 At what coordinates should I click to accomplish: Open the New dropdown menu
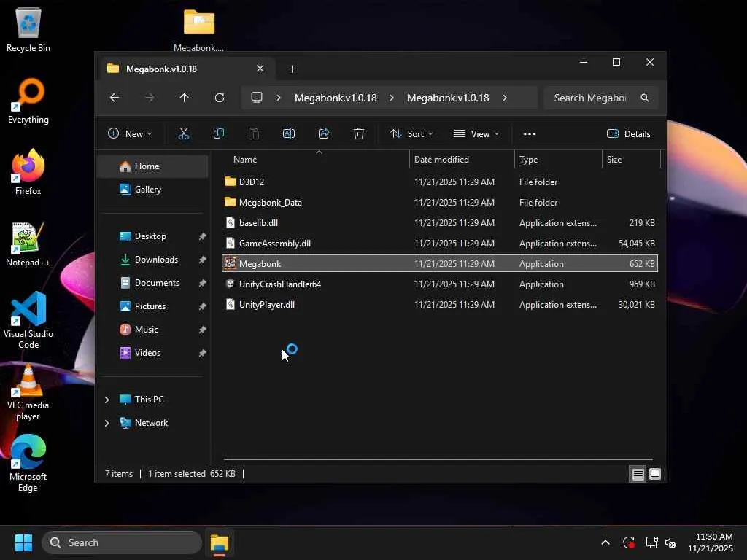coord(130,133)
